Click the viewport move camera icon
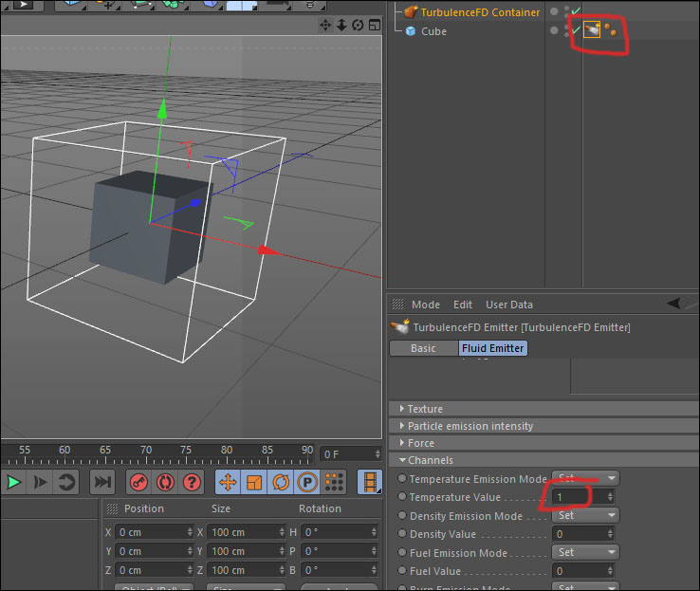This screenshot has width=700, height=591. (x=325, y=25)
